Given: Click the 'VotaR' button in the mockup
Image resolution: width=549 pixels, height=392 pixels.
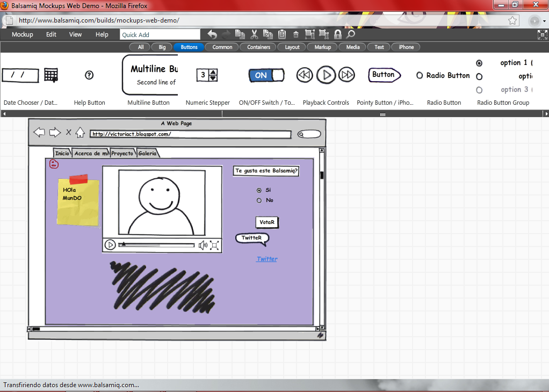Looking at the screenshot, I should (267, 222).
